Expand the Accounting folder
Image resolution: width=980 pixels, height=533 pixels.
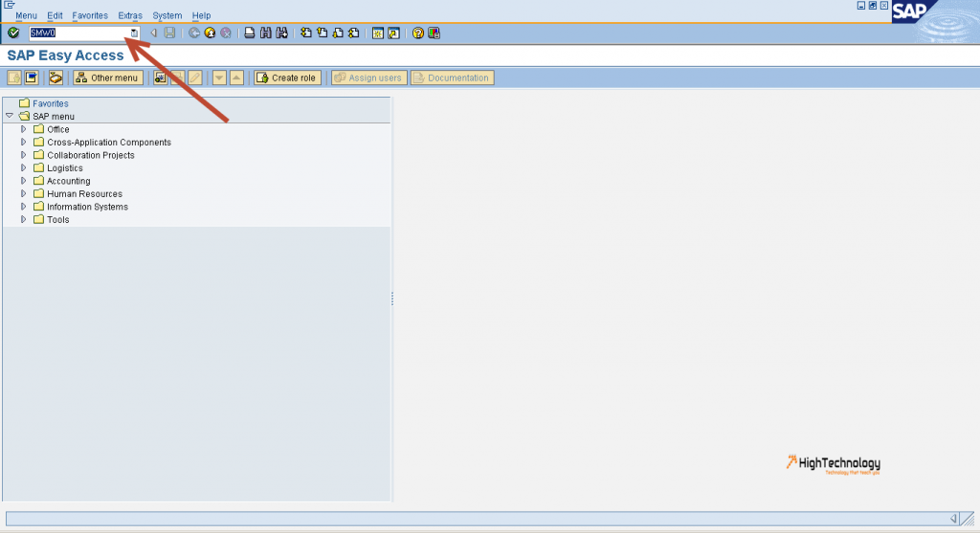[x=24, y=181]
